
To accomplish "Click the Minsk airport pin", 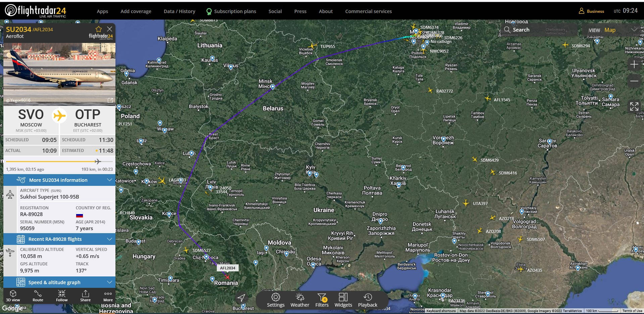I will point(273,87).
